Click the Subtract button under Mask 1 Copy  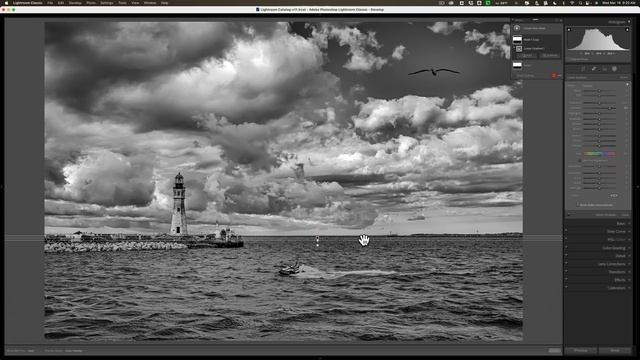[x=550, y=55]
